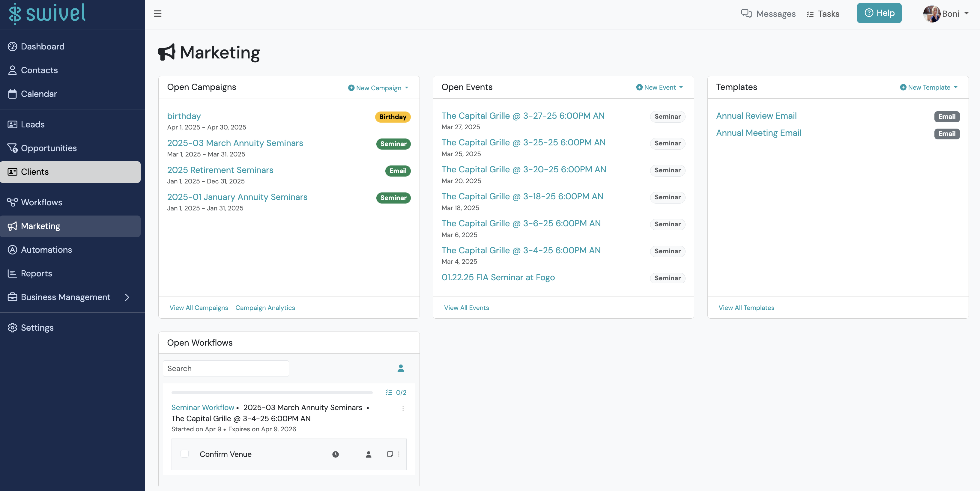The height and width of the screenshot is (491, 980).
Task: Open the workflow checklist icon showing 0/2
Action: [x=389, y=392]
